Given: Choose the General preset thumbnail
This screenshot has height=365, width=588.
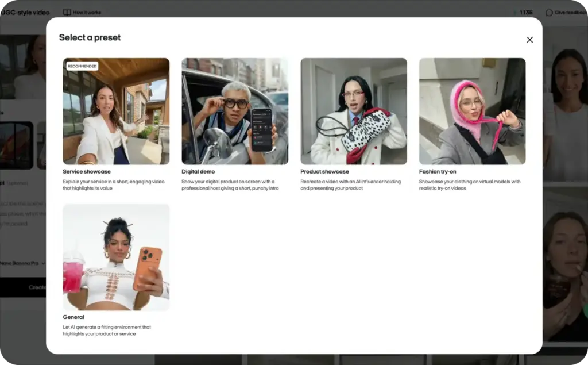Looking at the screenshot, I should 116,258.
